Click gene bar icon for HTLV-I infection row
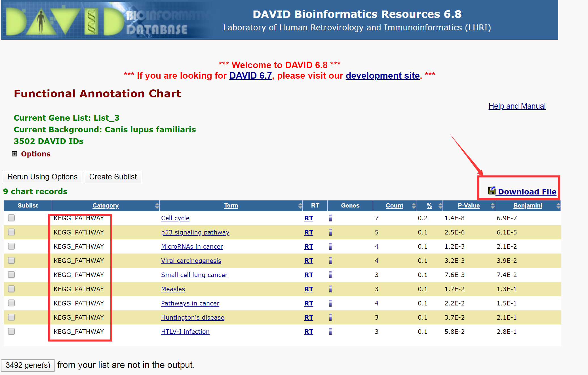The image size is (588, 375). point(330,332)
